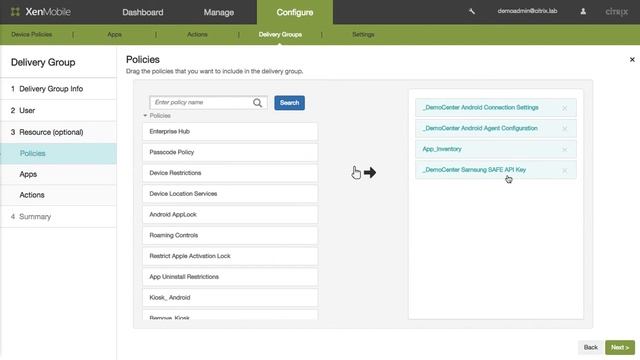Select Restrict Apple Activation Lock policy
Viewport: 640px width, 360px height.
click(230, 256)
